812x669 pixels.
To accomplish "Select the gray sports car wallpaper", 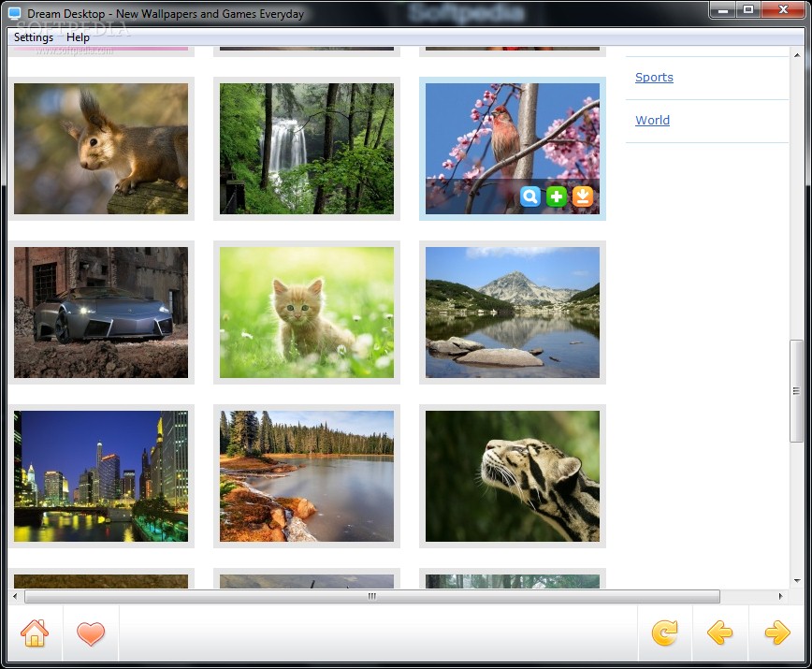I will tap(101, 313).
